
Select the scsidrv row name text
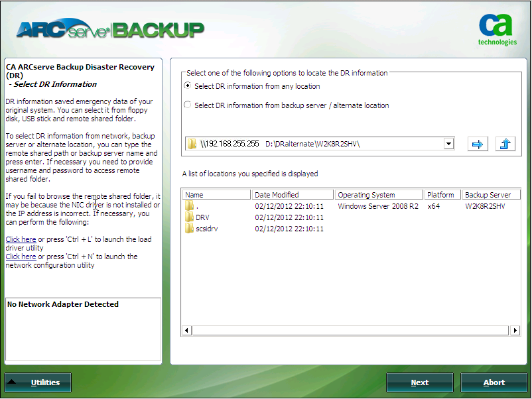(206, 229)
